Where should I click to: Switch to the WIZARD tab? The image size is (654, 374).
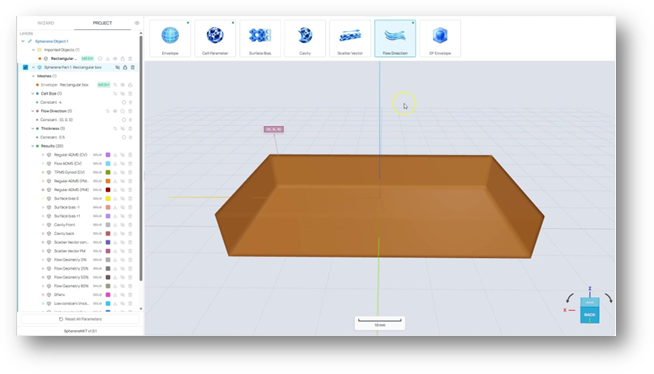46,23
